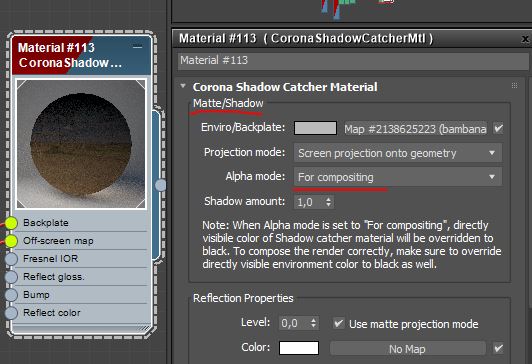
Task: Click the Backplate input socket on node
Action: pyautogui.click(x=11, y=223)
